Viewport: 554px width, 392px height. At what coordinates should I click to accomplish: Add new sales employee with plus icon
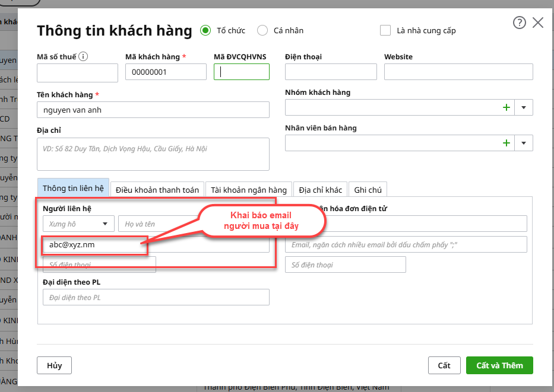tap(506, 143)
